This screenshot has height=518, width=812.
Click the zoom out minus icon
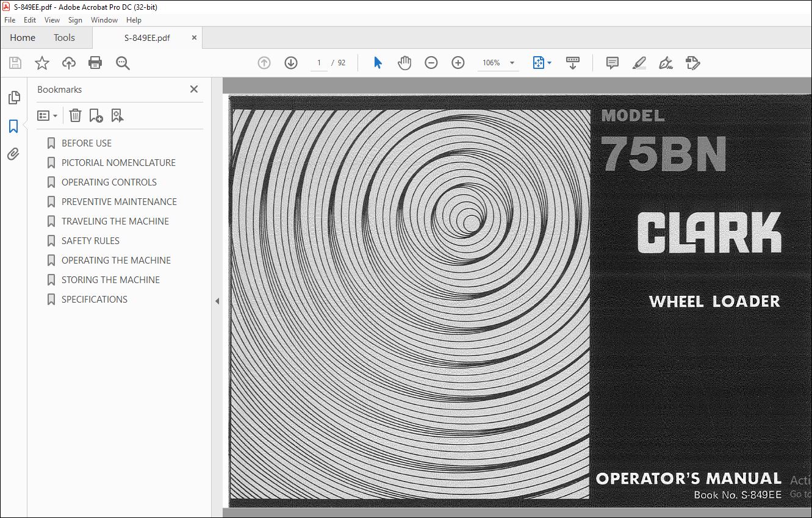[431, 63]
